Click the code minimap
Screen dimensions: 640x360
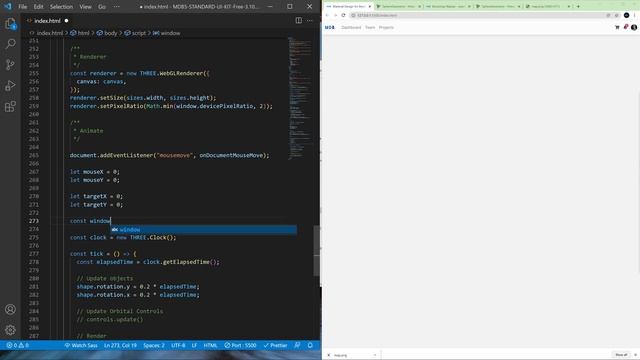tap(300, 98)
